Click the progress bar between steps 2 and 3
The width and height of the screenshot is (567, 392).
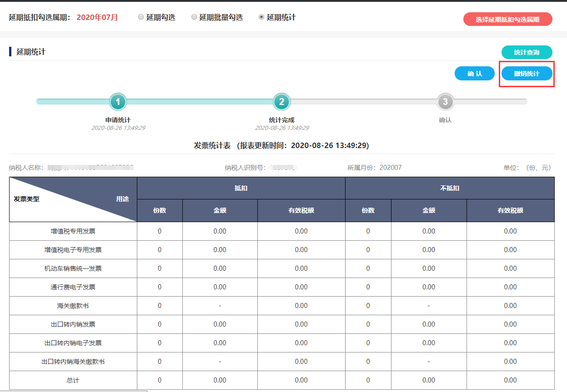[364, 102]
